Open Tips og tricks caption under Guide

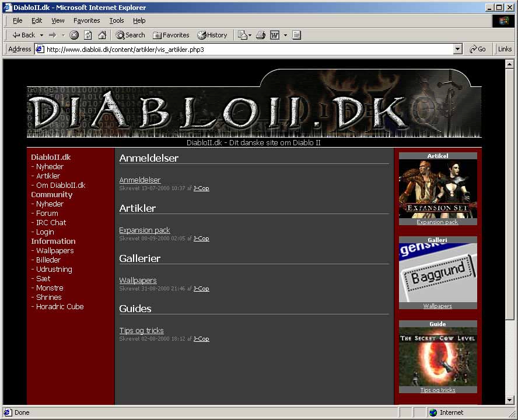pyautogui.click(x=437, y=390)
